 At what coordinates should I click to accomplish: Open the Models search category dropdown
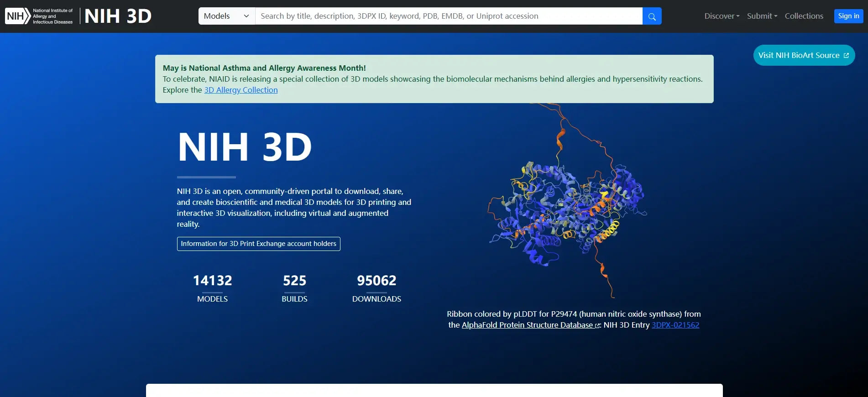[x=227, y=16]
